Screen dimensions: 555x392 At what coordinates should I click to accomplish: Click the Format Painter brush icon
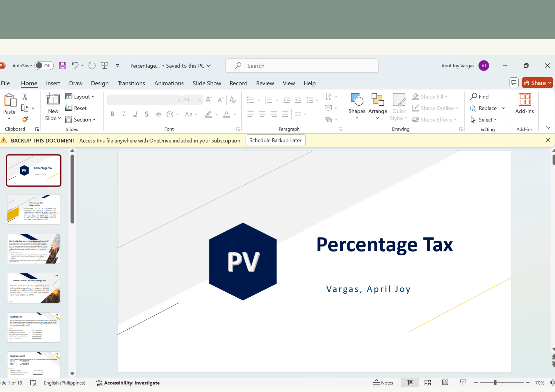coord(25,119)
